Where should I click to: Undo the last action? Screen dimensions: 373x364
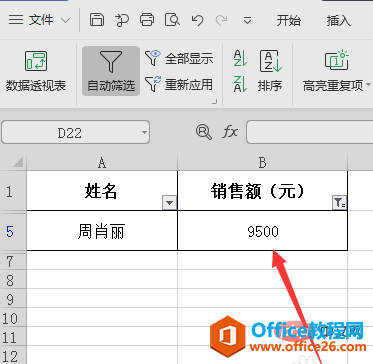(197, 20)
